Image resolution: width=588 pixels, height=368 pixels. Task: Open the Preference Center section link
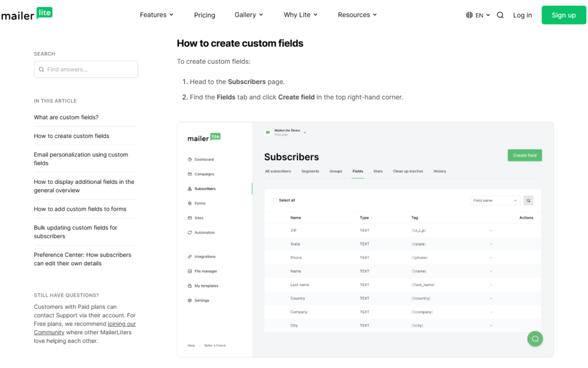83,259
